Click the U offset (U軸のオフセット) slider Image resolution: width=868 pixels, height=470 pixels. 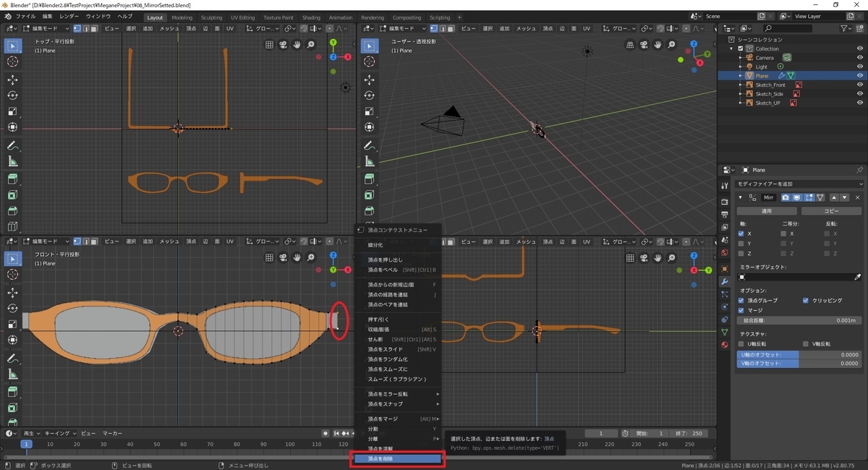[x=799, y=355]
